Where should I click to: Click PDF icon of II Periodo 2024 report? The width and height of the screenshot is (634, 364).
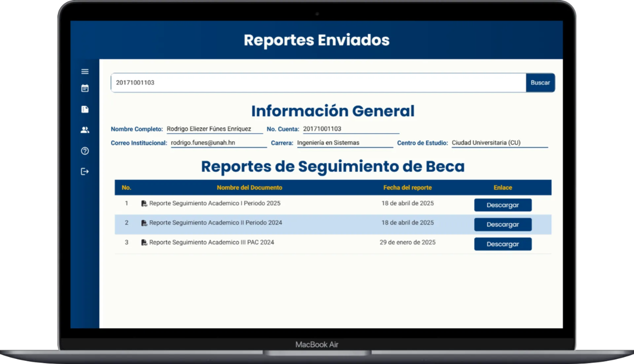point(144,223)
